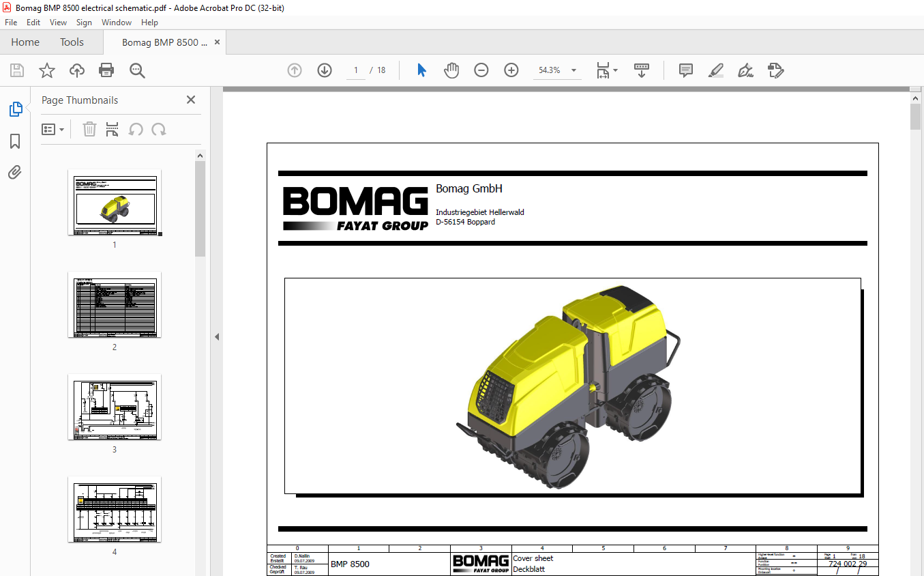Viewport: 924px width, 576px height.
Task: Switch to the Tools tab
Action: tap(72, 42)
